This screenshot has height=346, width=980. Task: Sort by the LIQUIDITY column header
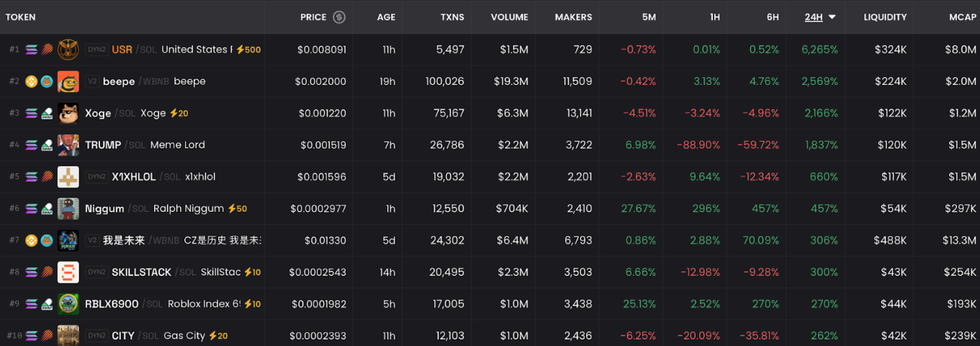(x=885, y=17)
